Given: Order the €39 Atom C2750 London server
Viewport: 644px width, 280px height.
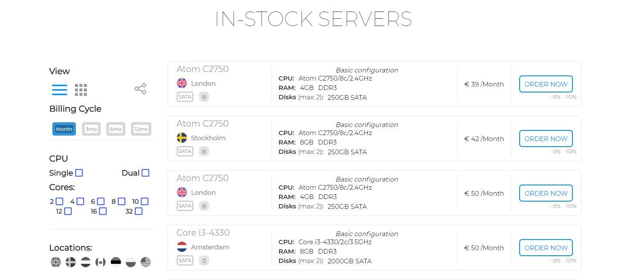Looking at the screenshot, I should [x=546, y=84].
